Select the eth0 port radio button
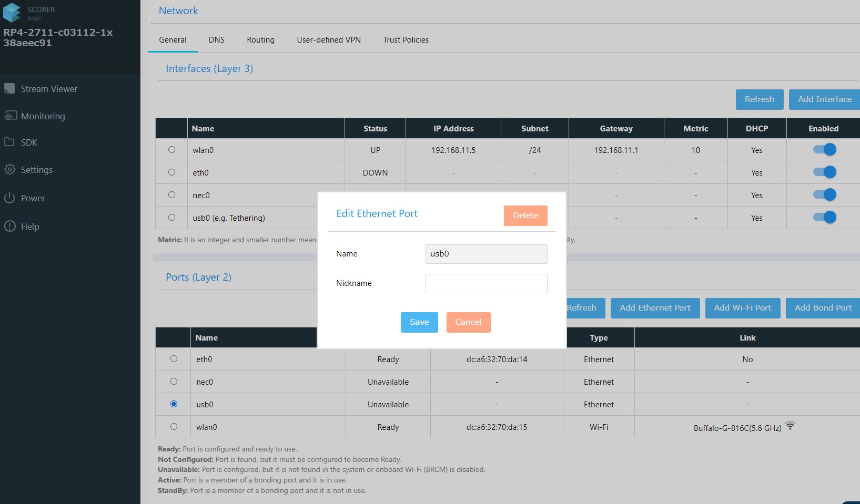Image resolution: width=860 pixels, height=504 pixels. point(174,359)
